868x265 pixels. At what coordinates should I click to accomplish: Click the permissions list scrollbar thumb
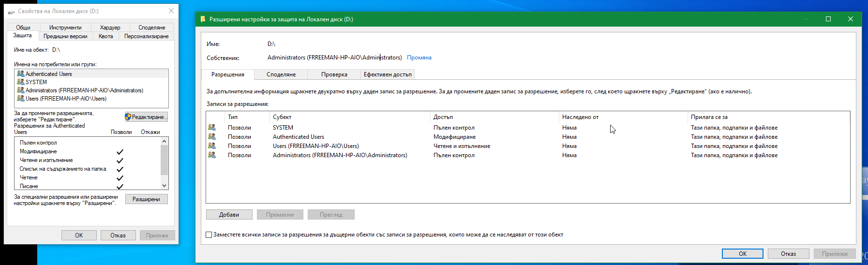point(165,160)
